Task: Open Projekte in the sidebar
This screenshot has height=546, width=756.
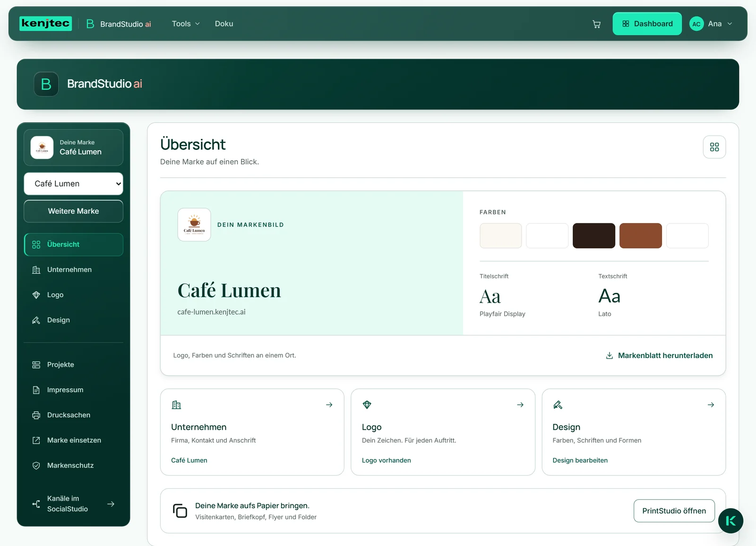Action: [x=73, y=365]
